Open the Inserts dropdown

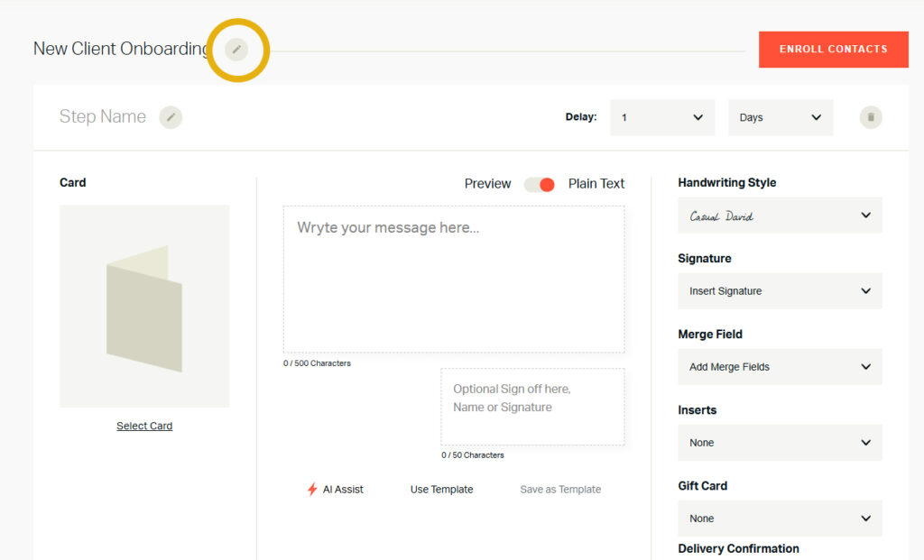[x=780, y=443]
